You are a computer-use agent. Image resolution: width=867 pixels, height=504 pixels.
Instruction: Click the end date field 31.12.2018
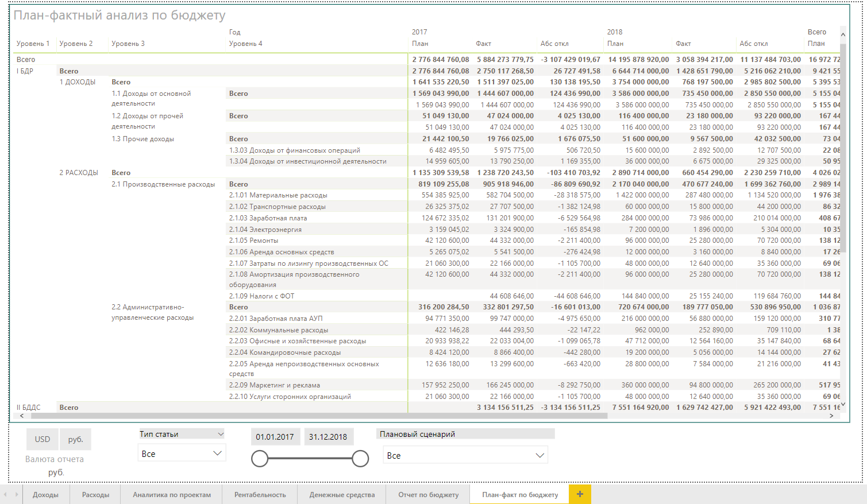328,437
